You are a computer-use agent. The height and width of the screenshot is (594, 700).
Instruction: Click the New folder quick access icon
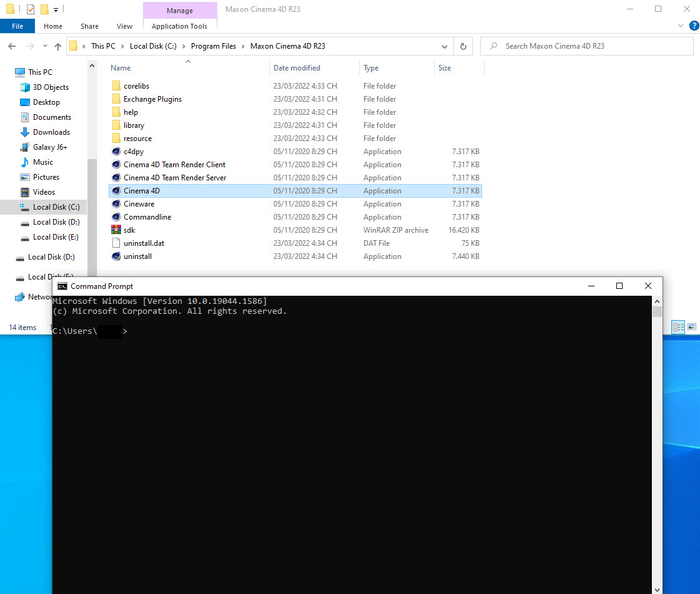pos(44,9)
